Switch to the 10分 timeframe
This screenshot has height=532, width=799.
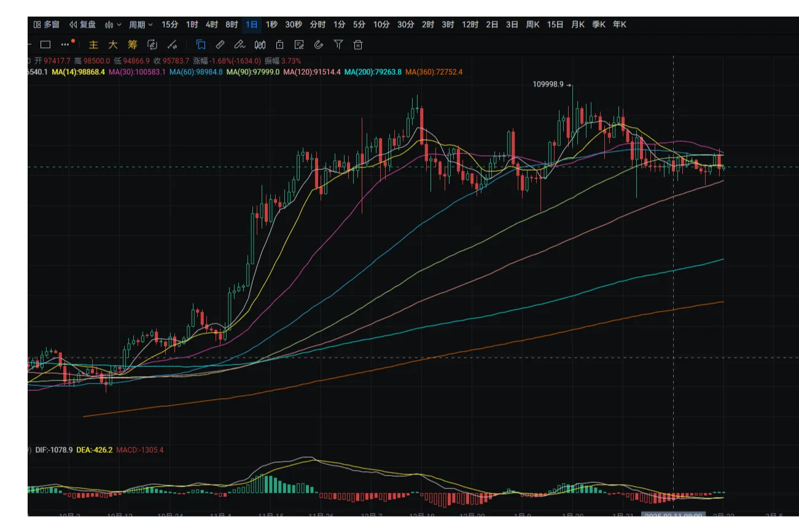pos(381,25)
